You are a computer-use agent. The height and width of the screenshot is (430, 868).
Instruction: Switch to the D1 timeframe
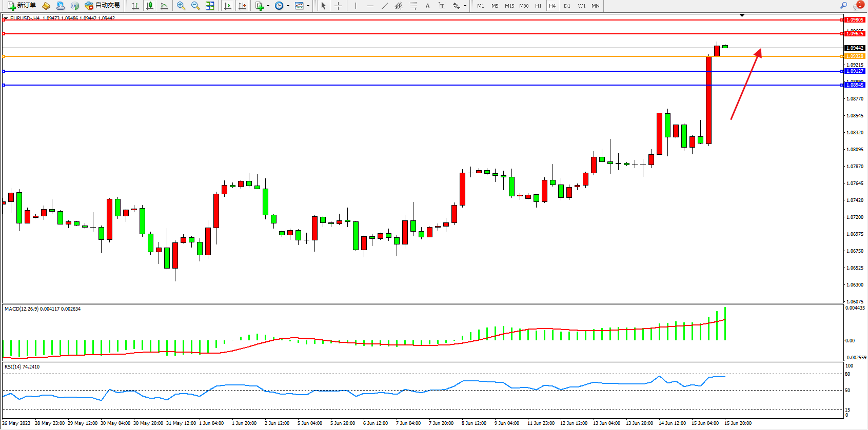[x=567, y=6]
